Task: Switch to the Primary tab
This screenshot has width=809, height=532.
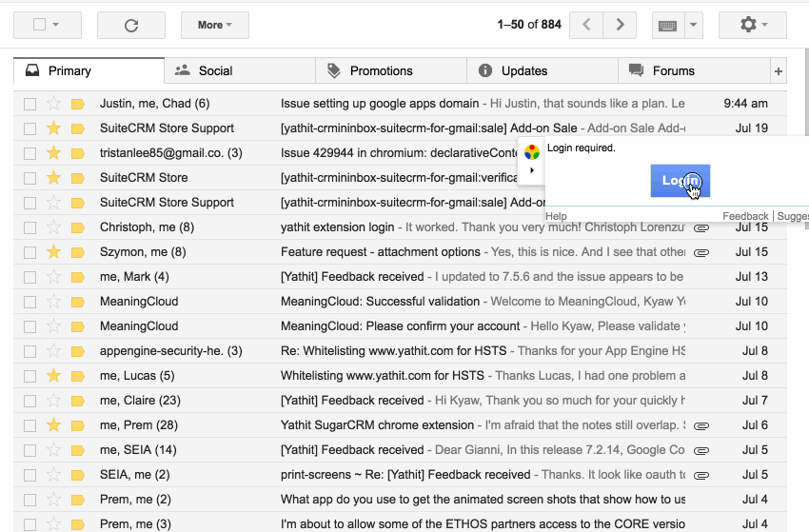Action: pos(89,70)
